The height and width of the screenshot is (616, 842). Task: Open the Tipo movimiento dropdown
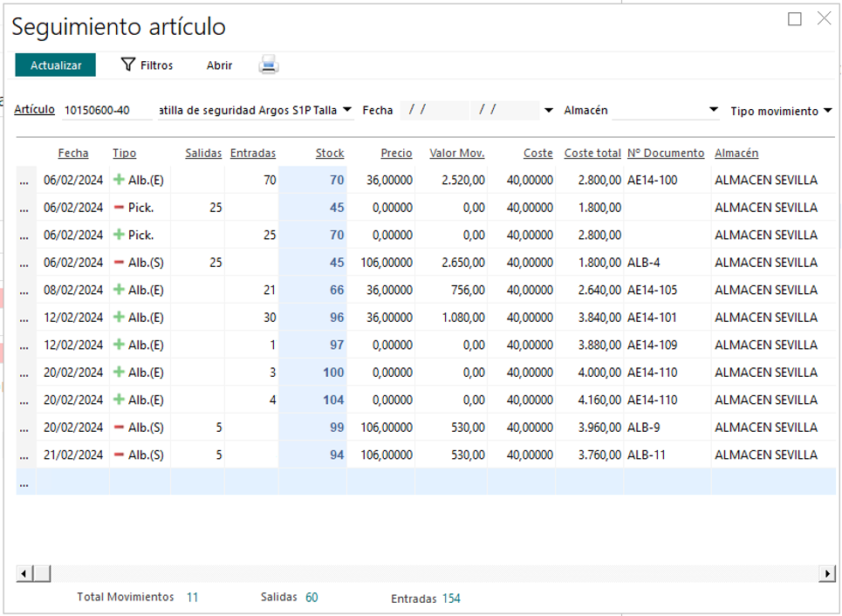[x=826, y=111]
